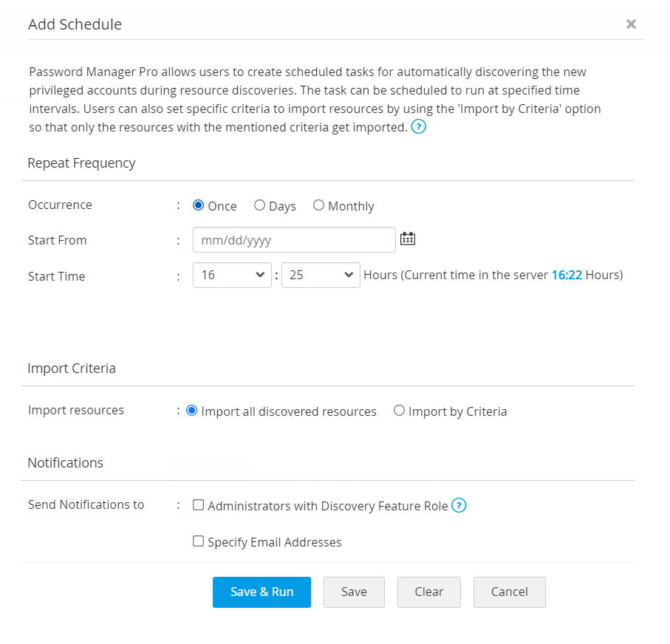
Task: Choose the Import by Criteria option
Action: (x=399, y=411)
